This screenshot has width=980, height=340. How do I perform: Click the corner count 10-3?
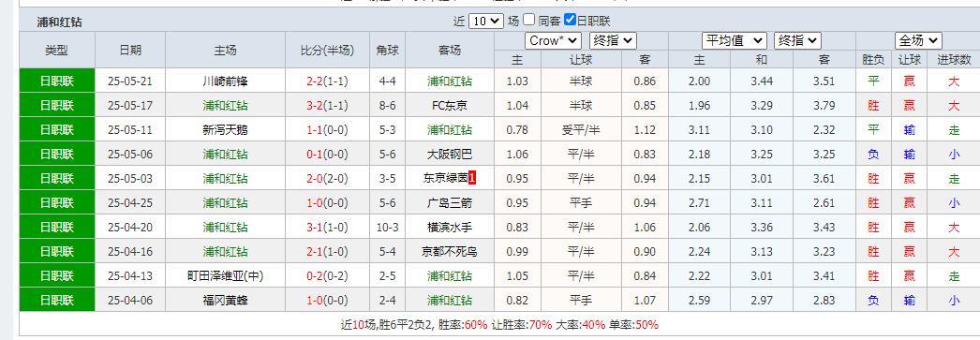click(388, 228)
